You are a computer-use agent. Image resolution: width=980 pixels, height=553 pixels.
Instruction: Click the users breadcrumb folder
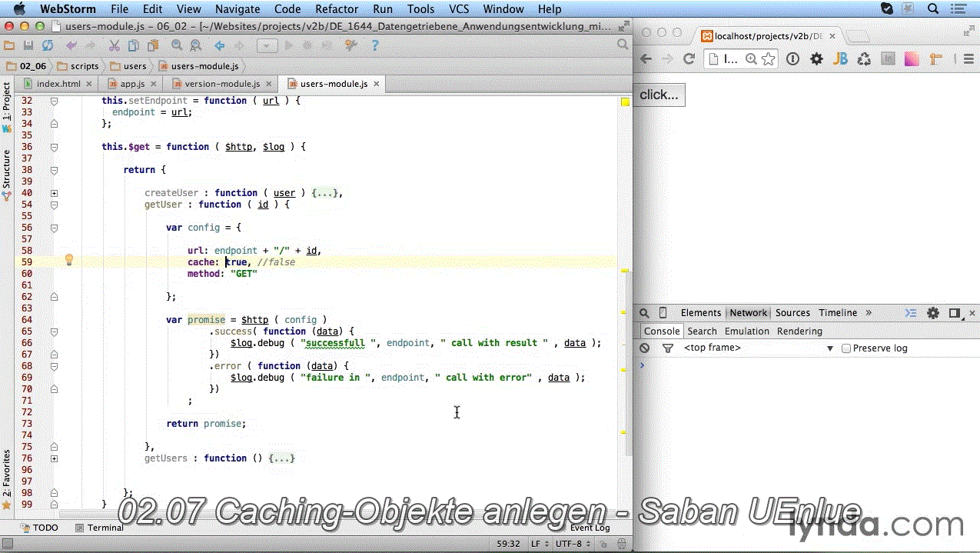128,66
